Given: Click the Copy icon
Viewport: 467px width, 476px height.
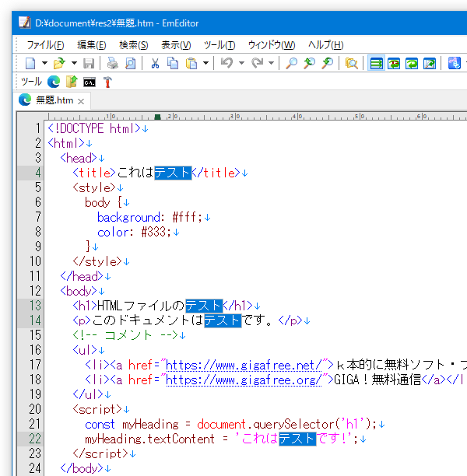Looking at the screenshot, I should point(173,63).
